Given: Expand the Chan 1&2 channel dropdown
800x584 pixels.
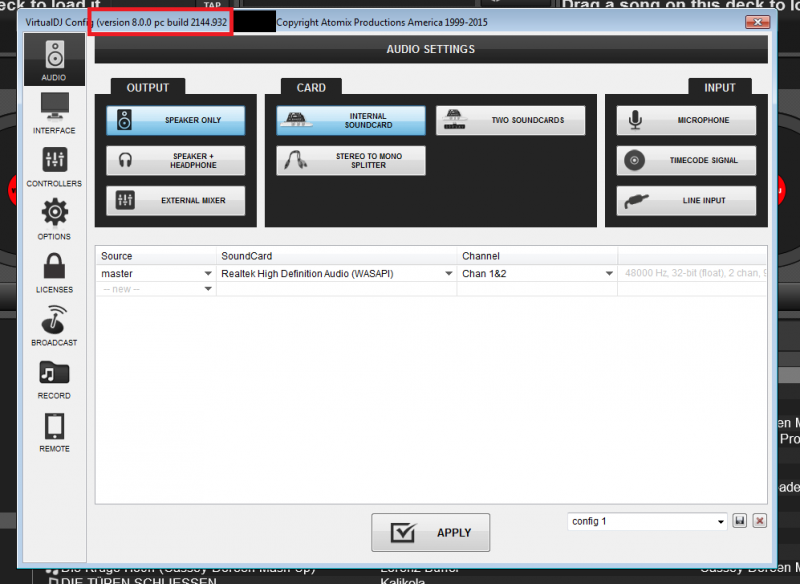Looking at the screenshot, I should click(x=609, y=274).
